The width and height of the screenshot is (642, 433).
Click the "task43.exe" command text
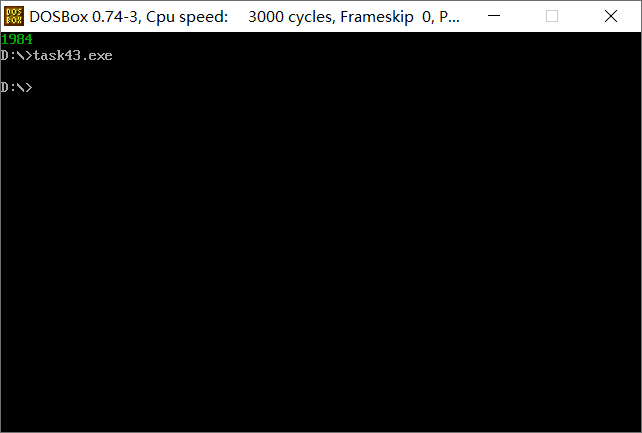pos(73,55)
